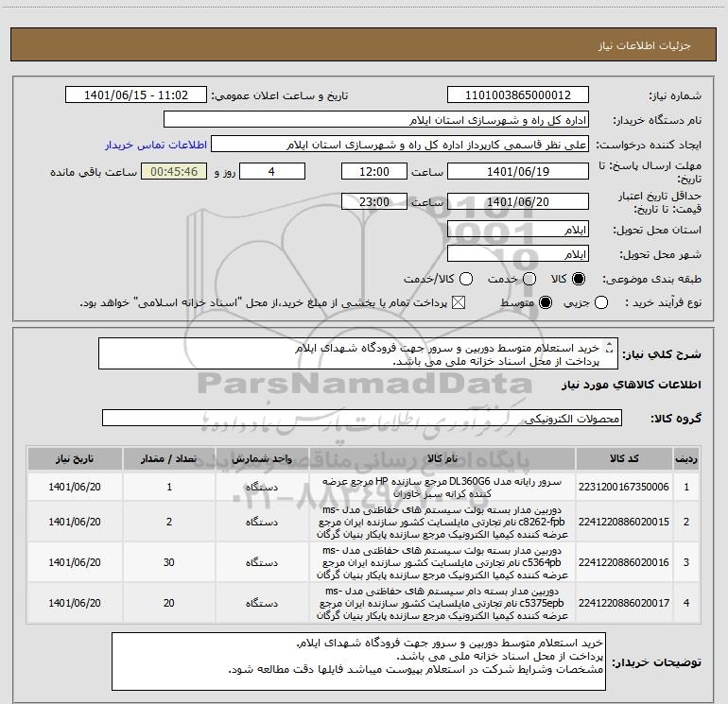This screenshot has width=728, height=704.
Task: Click product code 2241220886020016
Action: (x=624, y=562)
